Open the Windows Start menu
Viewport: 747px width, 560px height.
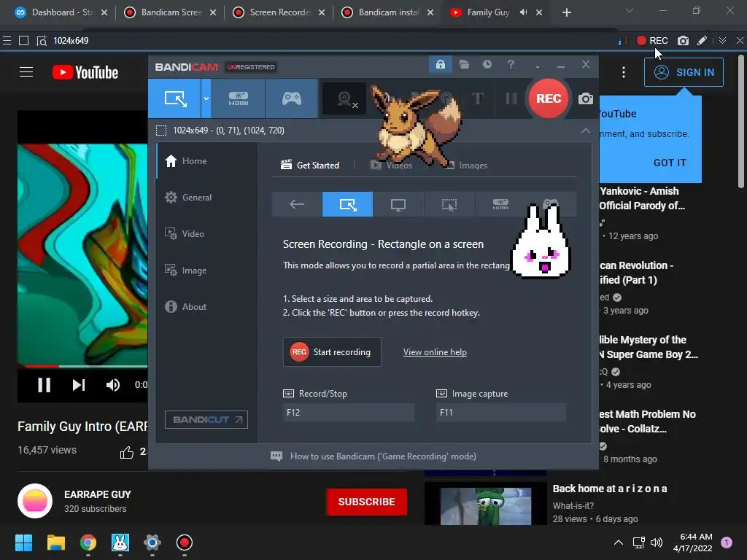point(23,542)
